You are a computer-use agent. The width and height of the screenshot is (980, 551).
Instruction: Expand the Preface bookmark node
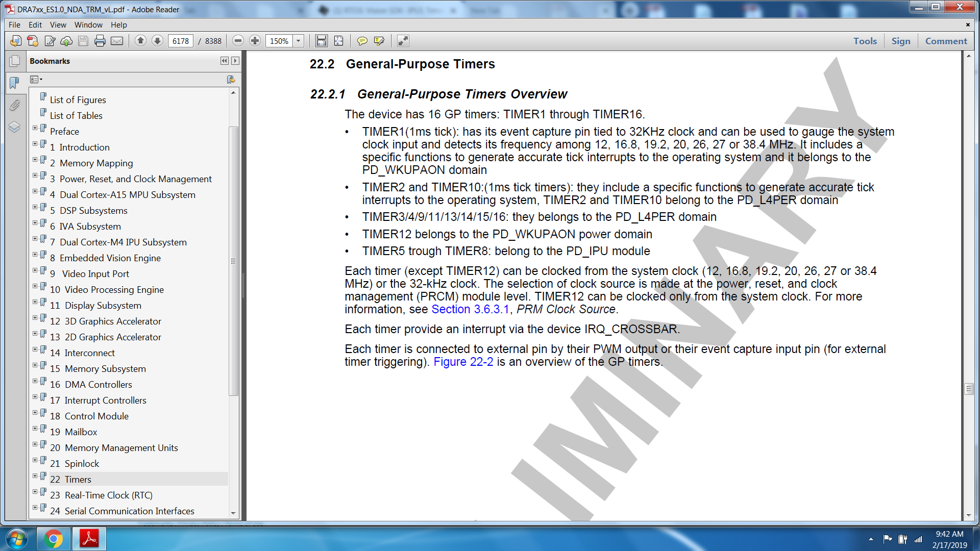click(x=35, y=129)
